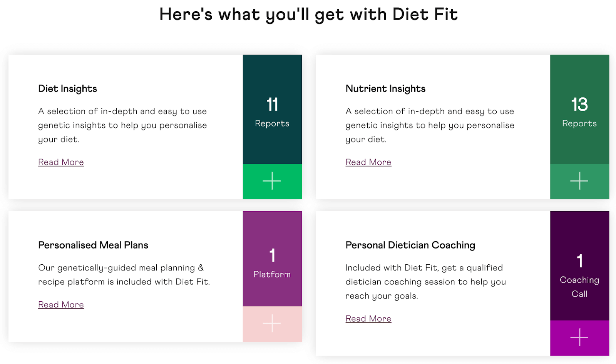Click the Diet Insights description text

pyautogui.click(x=122, y=125)
